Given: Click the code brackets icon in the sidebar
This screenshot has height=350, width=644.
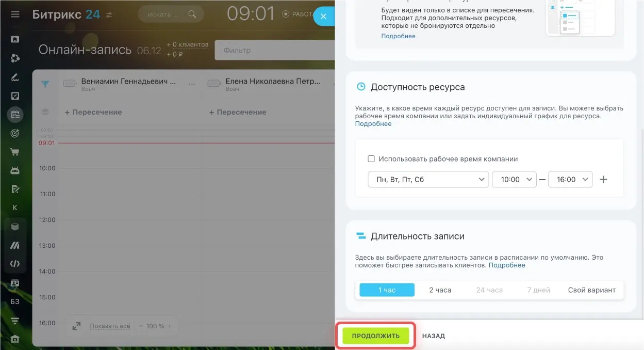Looking at the screenshot, I should (15, 264).
